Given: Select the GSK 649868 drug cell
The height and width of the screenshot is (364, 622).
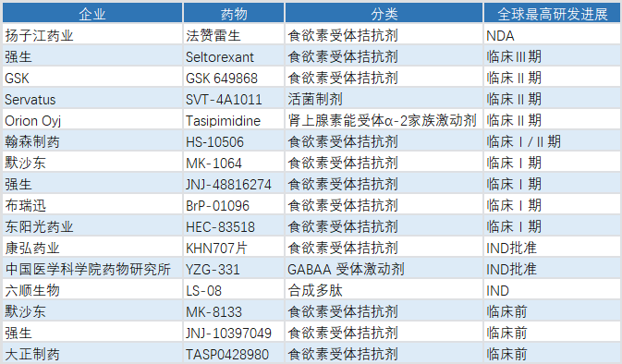Looking at the screenshot, I should coord(234,78).
